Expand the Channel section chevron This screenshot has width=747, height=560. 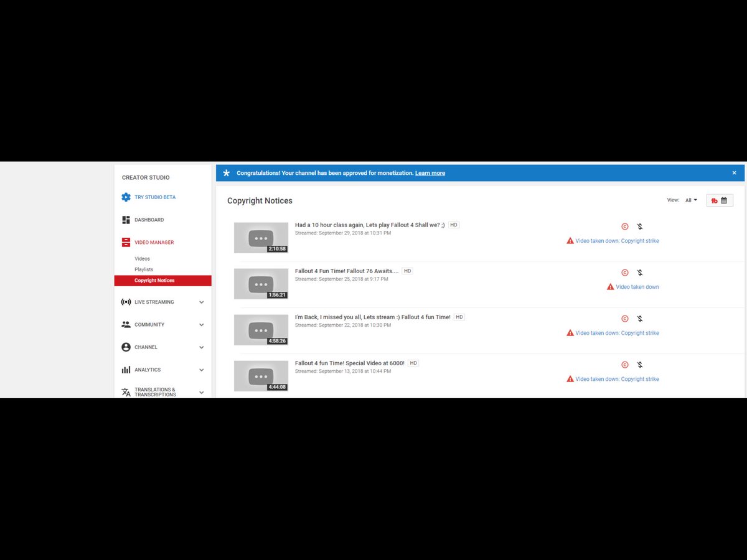201,347
